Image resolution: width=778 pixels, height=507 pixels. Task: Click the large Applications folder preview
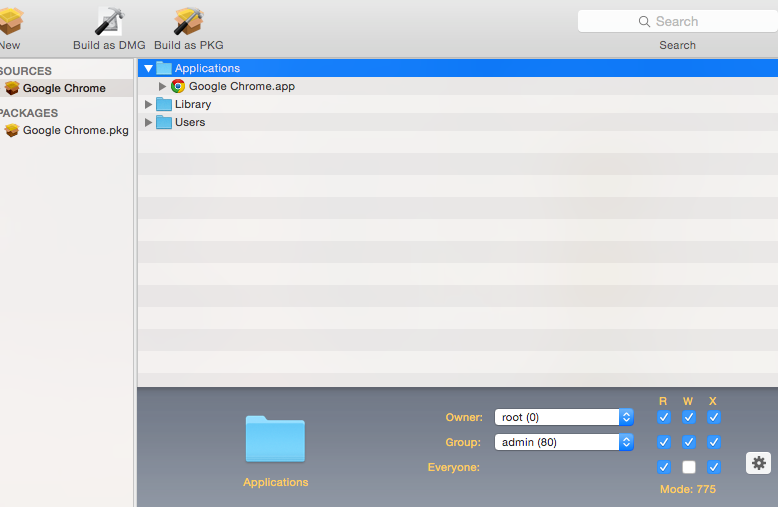point(275,439)
